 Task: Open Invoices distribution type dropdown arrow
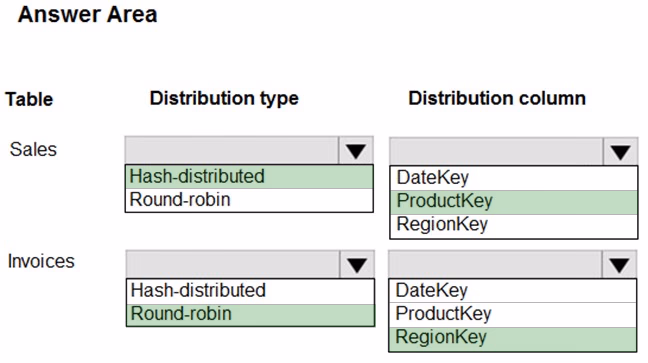[x=357, y=264]
